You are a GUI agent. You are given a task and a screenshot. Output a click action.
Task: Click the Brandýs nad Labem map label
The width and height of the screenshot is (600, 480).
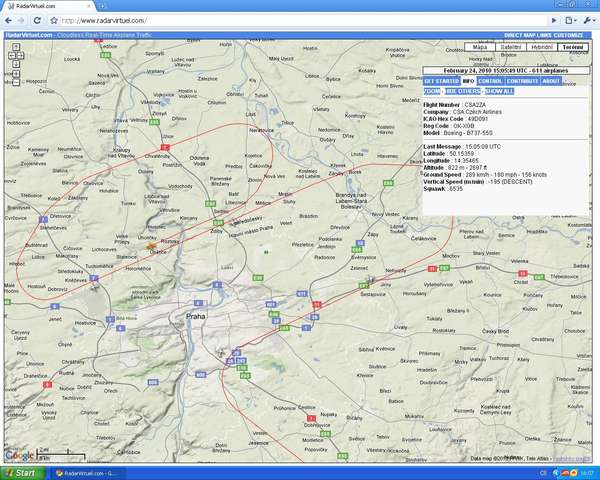point(349,201)
